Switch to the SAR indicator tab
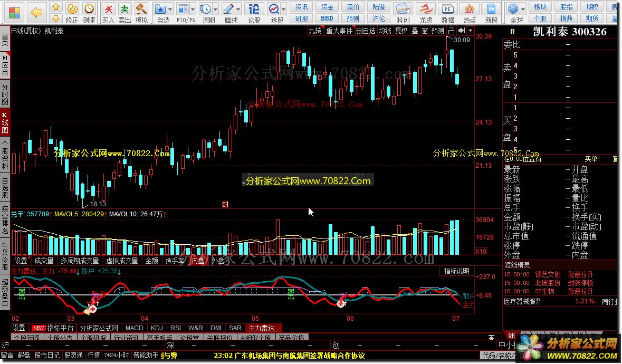Screen dimensions: 622x364 (235, 328)
